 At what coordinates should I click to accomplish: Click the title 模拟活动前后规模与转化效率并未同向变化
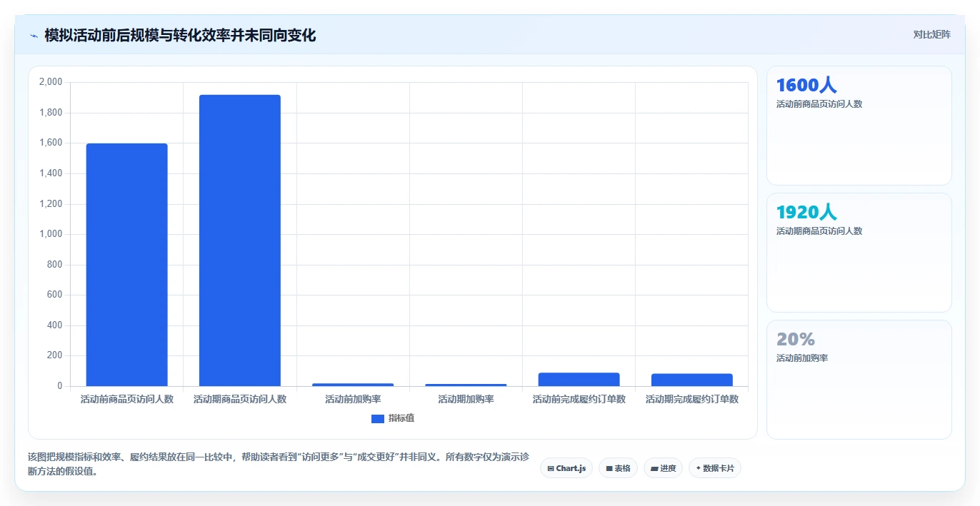click(180, 35)
